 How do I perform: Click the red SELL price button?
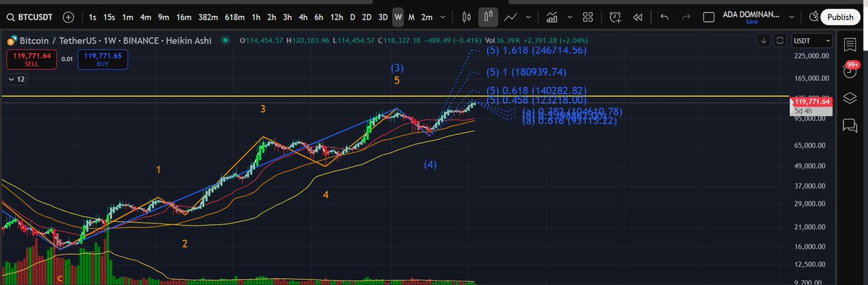pyautogui.click(x=32, y=59)
